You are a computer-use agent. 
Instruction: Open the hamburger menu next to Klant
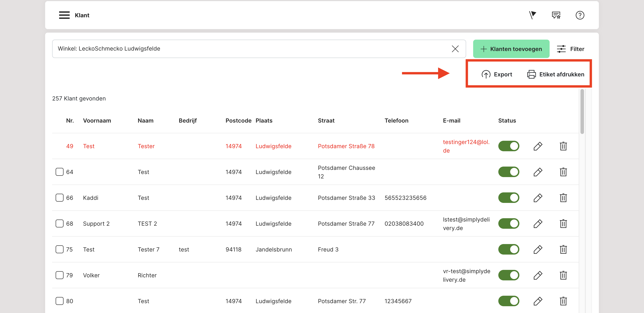(x=64, y=15)
